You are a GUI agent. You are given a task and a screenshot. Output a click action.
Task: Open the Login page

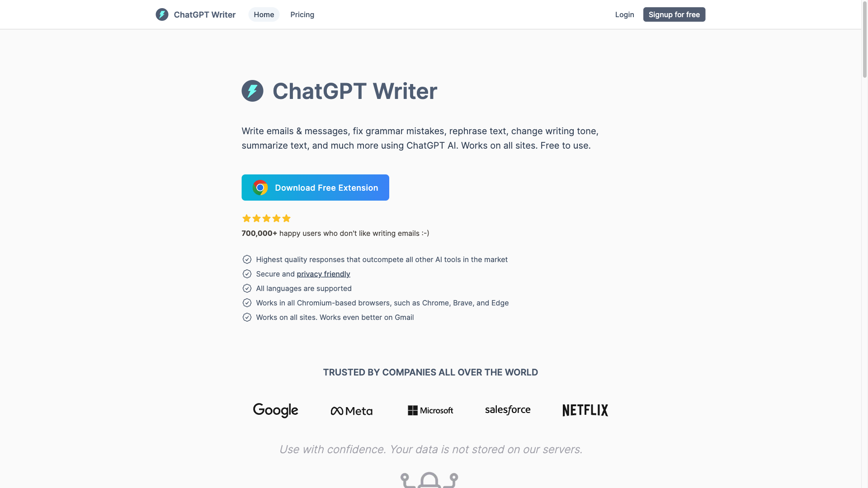tap(625, 14)
